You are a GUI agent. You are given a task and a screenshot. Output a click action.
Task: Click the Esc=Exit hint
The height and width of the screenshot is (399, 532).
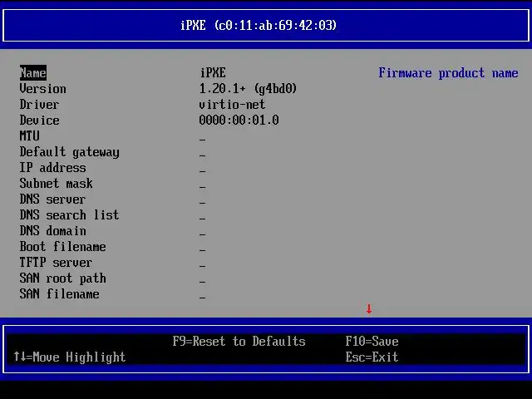[372, 357]
